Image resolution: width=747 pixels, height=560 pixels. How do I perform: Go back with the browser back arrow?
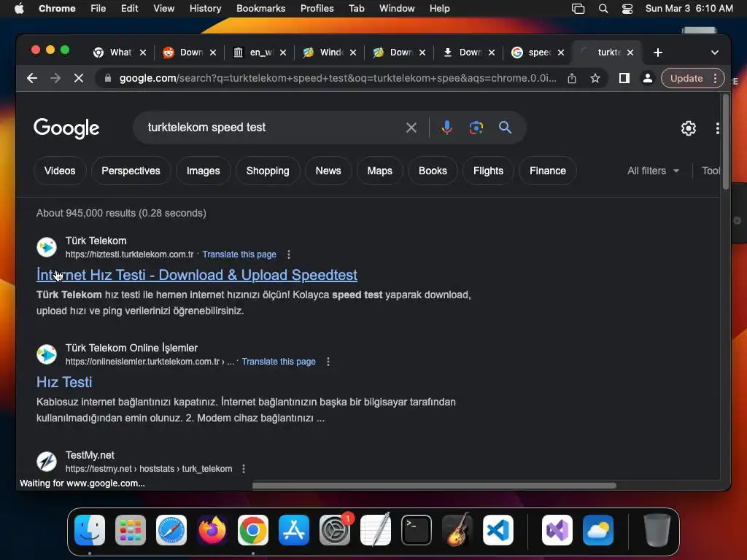pos(32,78)
